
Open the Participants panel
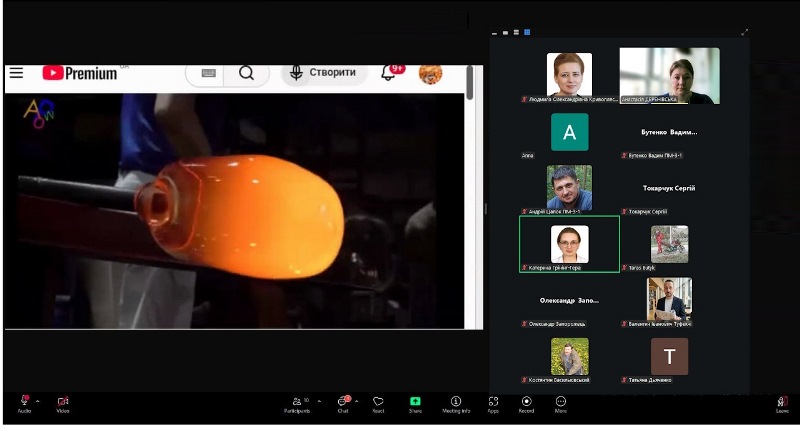(297, 403)
